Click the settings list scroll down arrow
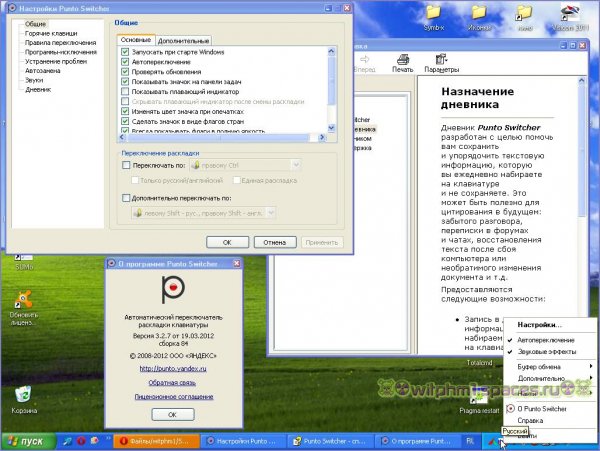600x451 pixels. (331, 128)
